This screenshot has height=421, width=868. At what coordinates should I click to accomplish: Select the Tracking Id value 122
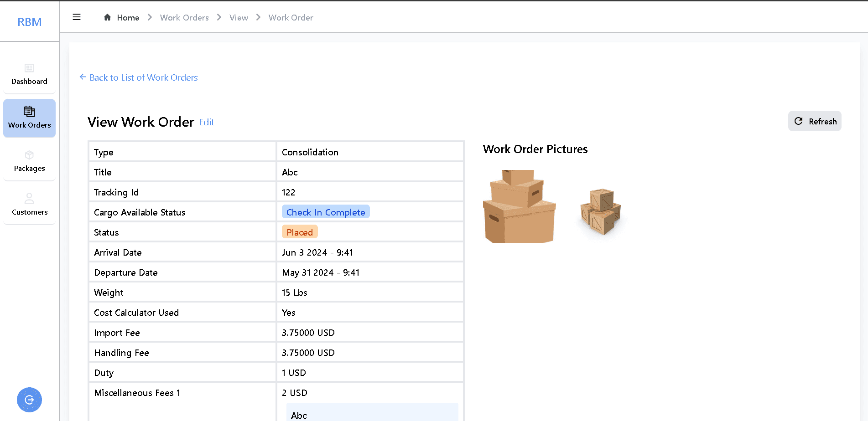pyautogui.click(x=288, y=192)
